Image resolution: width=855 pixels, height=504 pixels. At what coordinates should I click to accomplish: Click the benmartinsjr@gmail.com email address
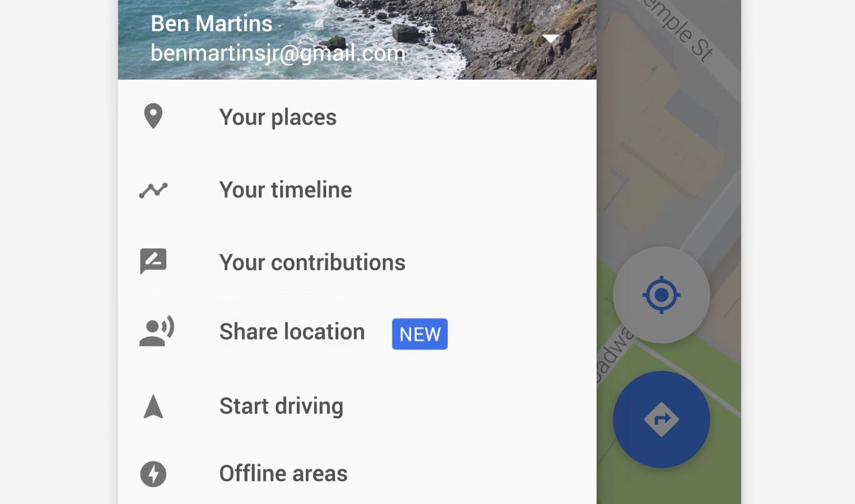click(x=278, y=53)
